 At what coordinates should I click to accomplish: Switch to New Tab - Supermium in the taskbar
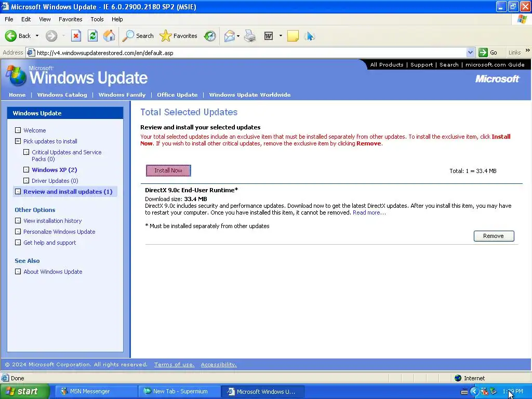(x=179, y=391)
